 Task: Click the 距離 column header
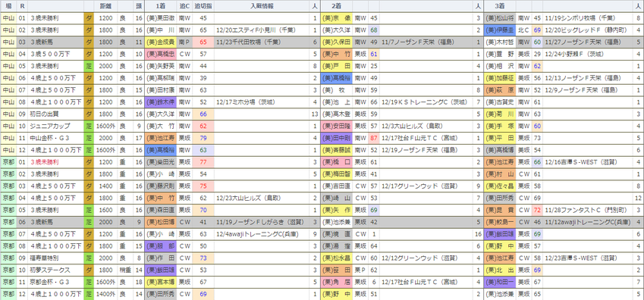pos(105,6)
